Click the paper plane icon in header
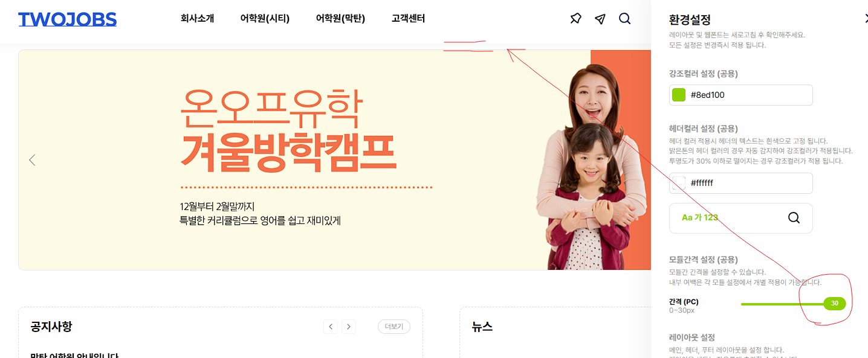 point(600,19)
